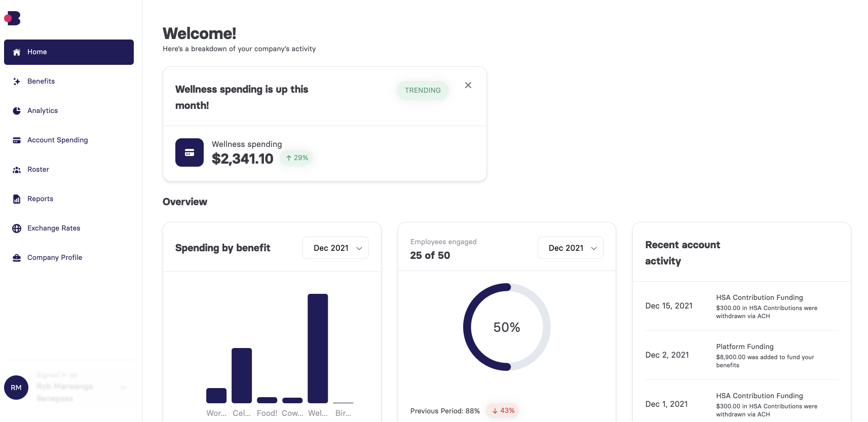Screen dimensions: 868x422
Task: Click the wellness spending card icon
Action: click(190, 152)
